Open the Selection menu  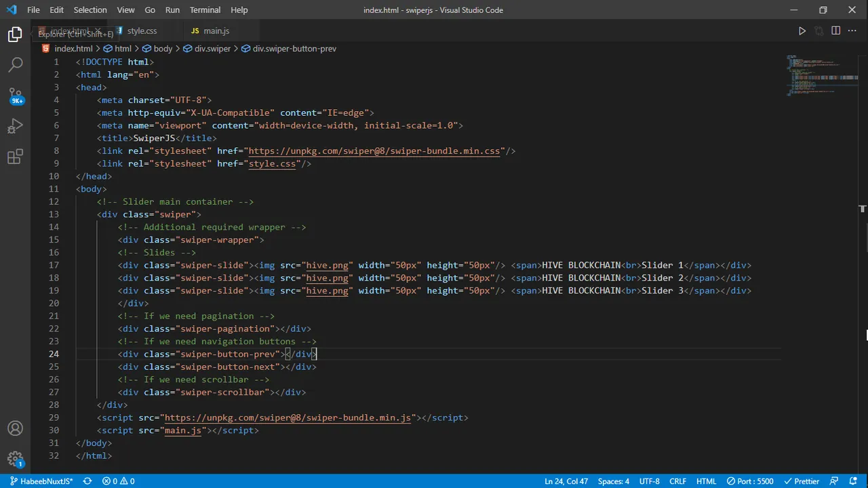click(90, 10)
